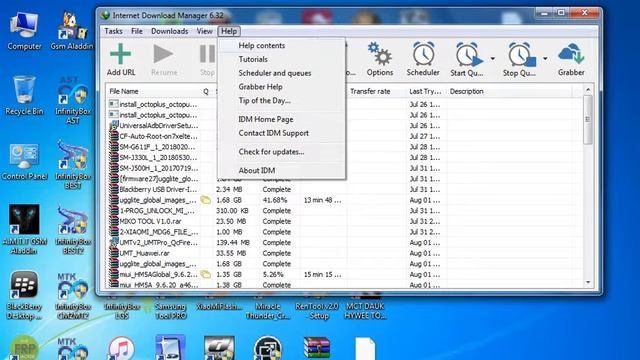Open the View menu
The height and width of the screenshot is (360, 640).
click(x=204, y=31)
